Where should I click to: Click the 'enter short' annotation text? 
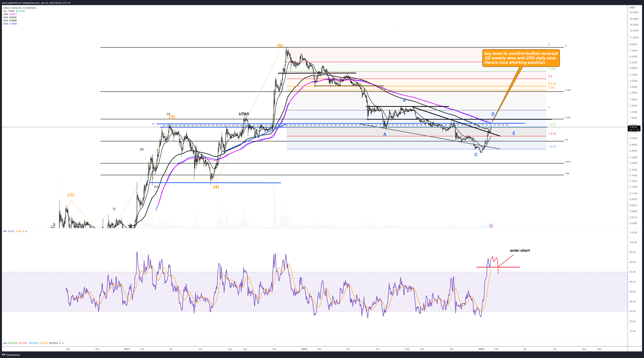520,250
